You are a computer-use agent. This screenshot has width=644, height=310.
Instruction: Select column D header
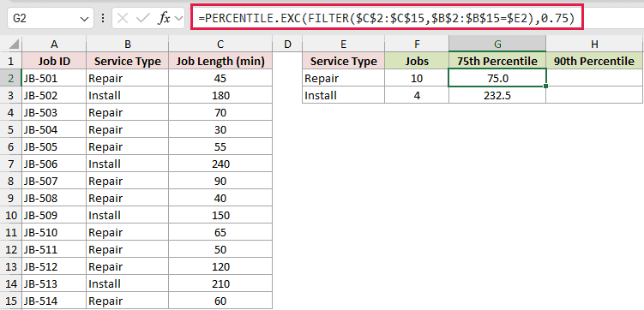[x=287, y=44]
